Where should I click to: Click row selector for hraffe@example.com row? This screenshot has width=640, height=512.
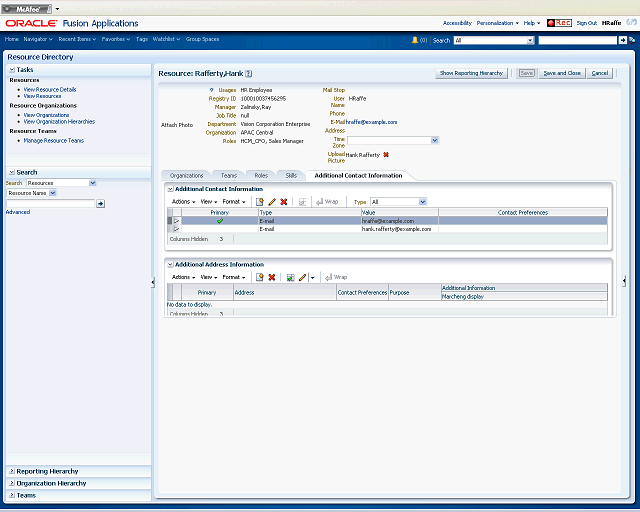pos(170,221)
